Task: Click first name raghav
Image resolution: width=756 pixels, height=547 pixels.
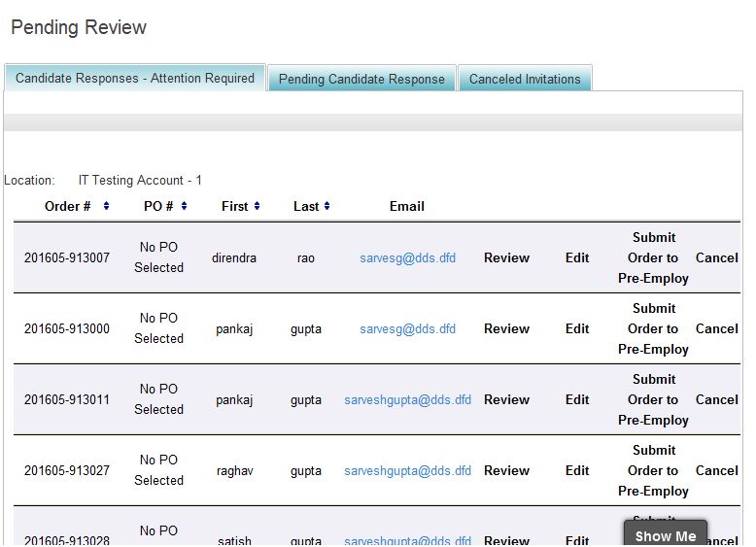Action: [235, 471]
